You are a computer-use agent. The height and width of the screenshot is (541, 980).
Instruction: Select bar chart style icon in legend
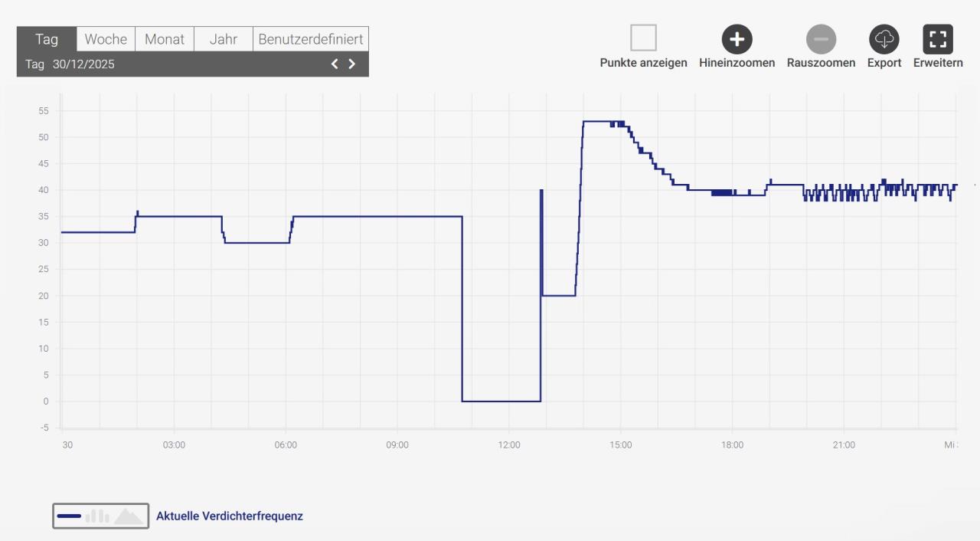pos(97,516)
